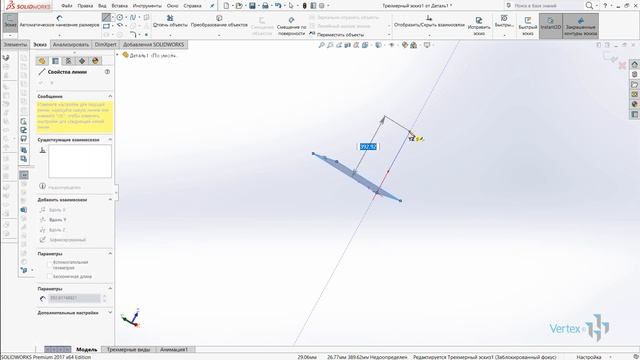Select the Line sketch tool
This screenshot has height=360, width=640.
106,17
